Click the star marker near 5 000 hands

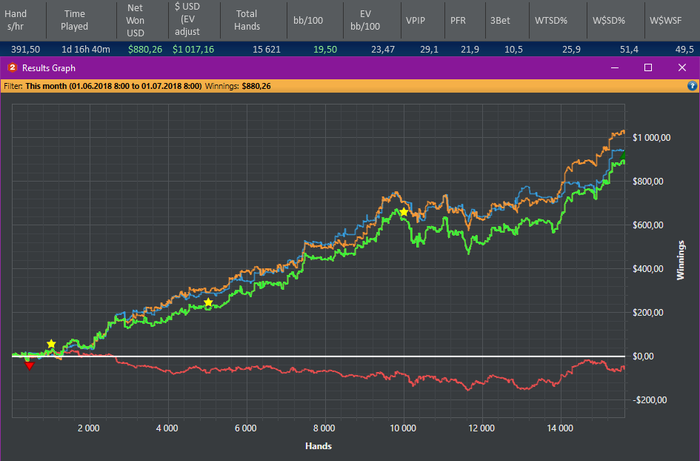(208, 303)
